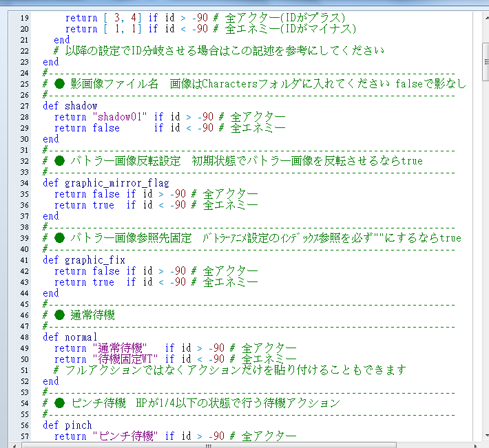Click the 'end' keyword on line 37

pyautogui.click(x=51, y=216)
